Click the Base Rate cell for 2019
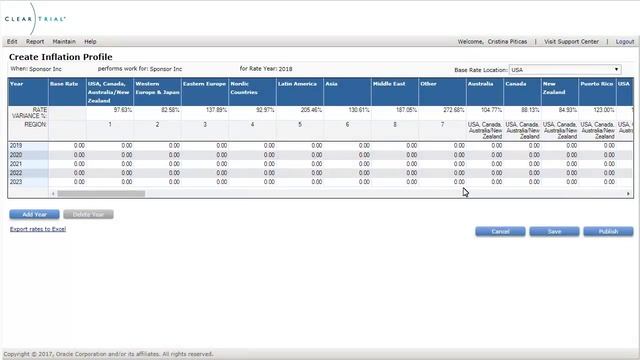The width and height of the screenshot is (640, 360). point(67,146)
